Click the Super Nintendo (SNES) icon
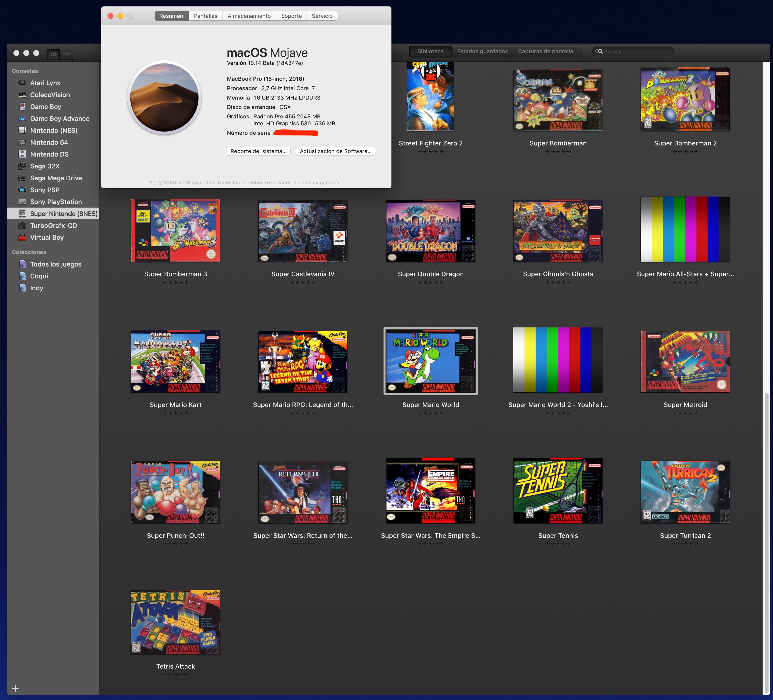 tap(22, 214)
